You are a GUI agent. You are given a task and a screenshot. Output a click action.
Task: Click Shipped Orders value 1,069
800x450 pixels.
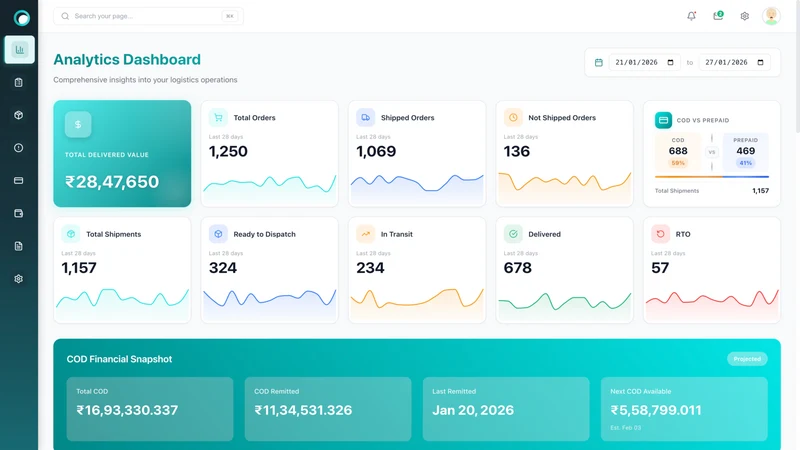point(376,152)
